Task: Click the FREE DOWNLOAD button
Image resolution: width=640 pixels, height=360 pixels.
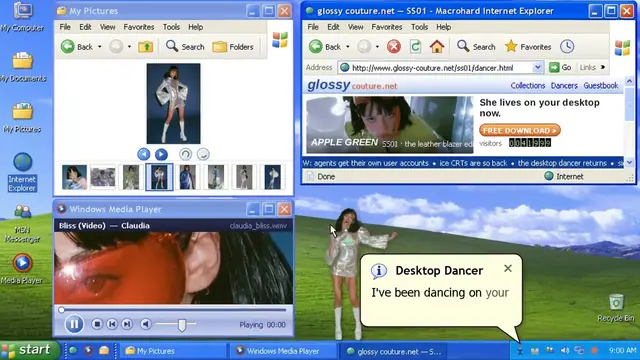Action: pyautogui.click(x=520, y=130)
